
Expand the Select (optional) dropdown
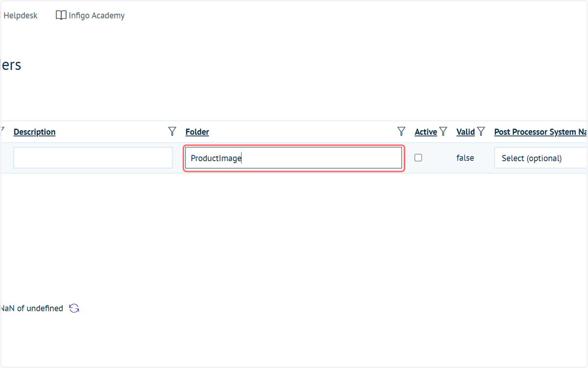[540, 158]
